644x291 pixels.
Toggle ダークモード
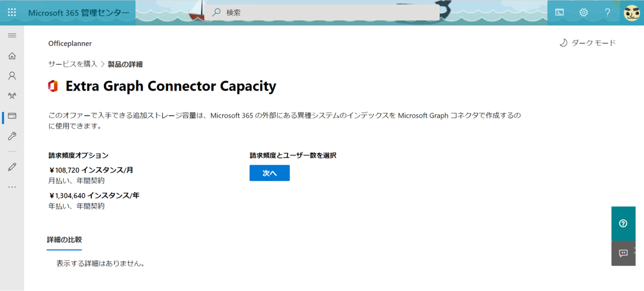(x=587, y=43)
